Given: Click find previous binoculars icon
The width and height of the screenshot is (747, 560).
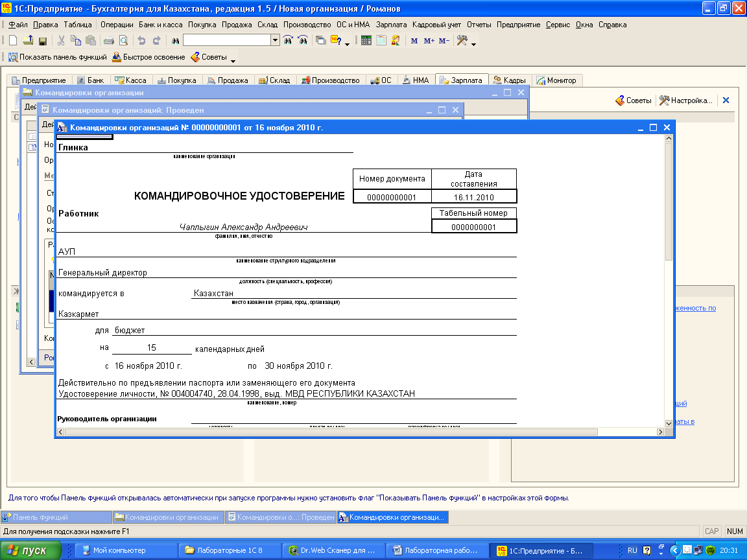Looking at the screenshot, I should [x=303, y=40].
